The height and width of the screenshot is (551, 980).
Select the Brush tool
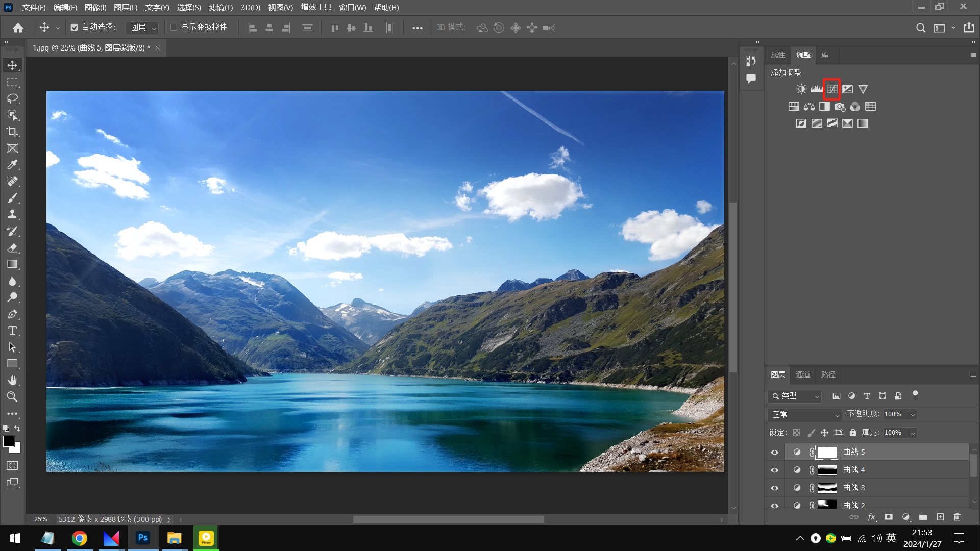pyautogui.click(x=12, y=198)
